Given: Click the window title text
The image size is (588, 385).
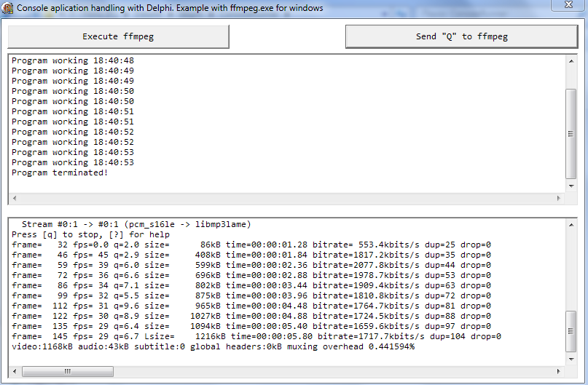Looking at the screenshot, I should coord(170,8).
